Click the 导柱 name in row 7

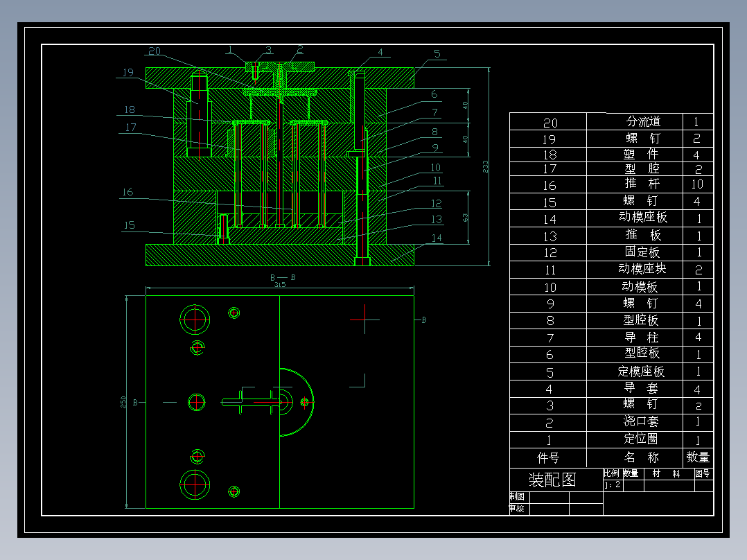[641, 338]
